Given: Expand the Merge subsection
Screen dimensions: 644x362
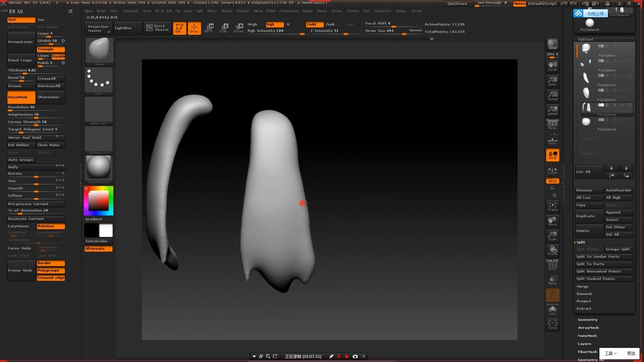Looking at the screenshot, I should [x=583, y=287].
